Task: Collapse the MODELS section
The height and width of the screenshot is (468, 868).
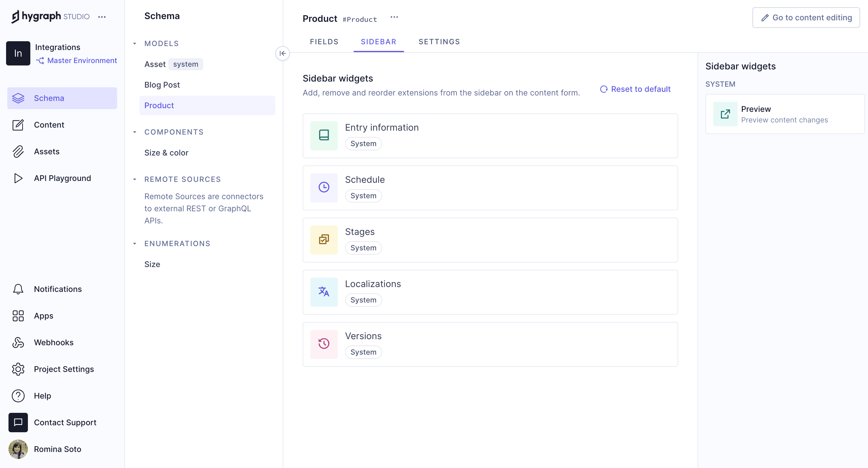Action: tap(135, 43)
